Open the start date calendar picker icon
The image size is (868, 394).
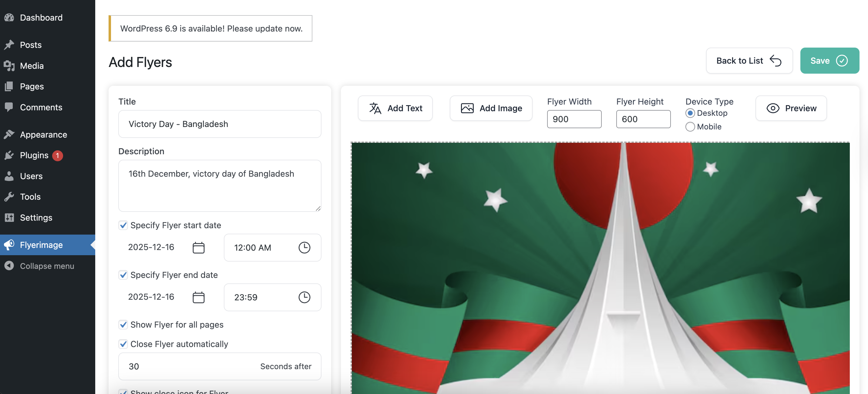coord(198,248)
